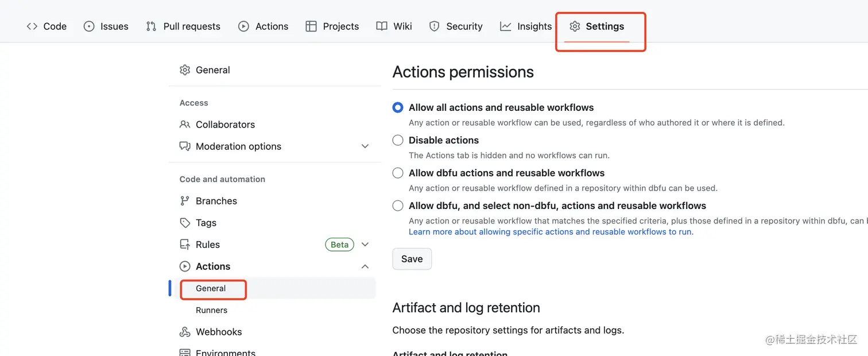Open the Insights tab
The width and height of the screenshot is (868, 356).
pos(526,26)
